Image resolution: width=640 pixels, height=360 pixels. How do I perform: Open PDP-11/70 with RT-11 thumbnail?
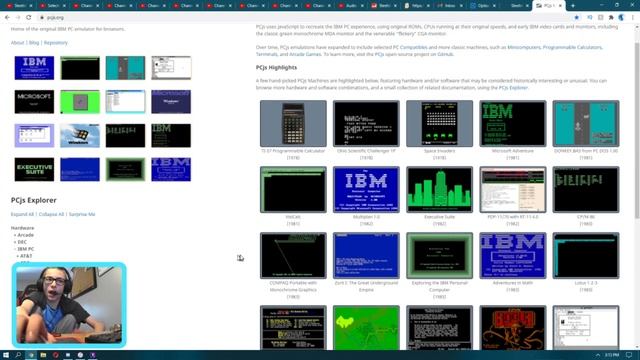(513, 189)
